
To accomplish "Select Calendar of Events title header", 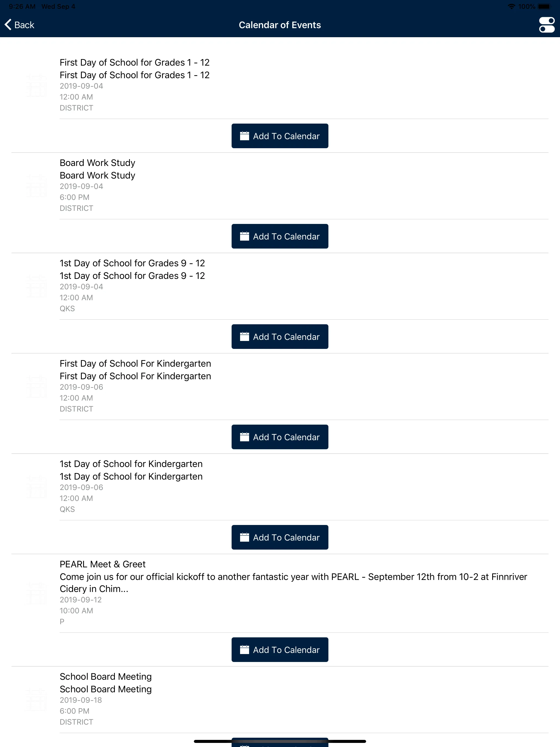I will point(279,25).
